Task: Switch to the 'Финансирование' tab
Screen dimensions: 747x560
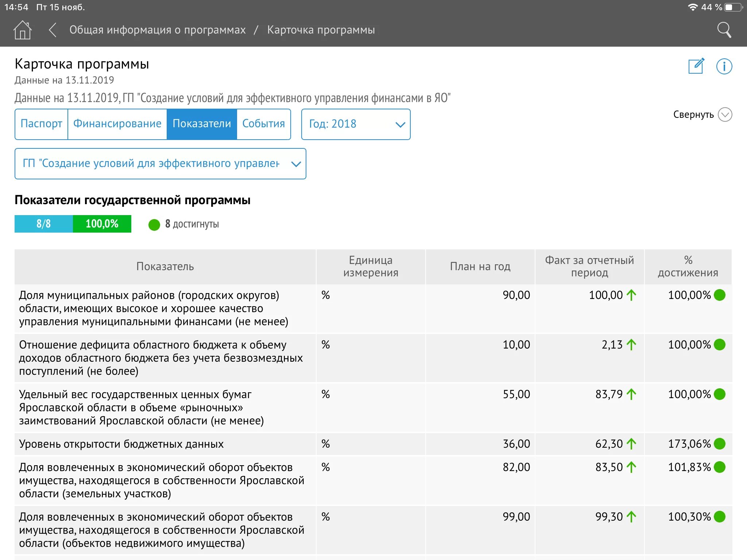Action: (117, 124)
